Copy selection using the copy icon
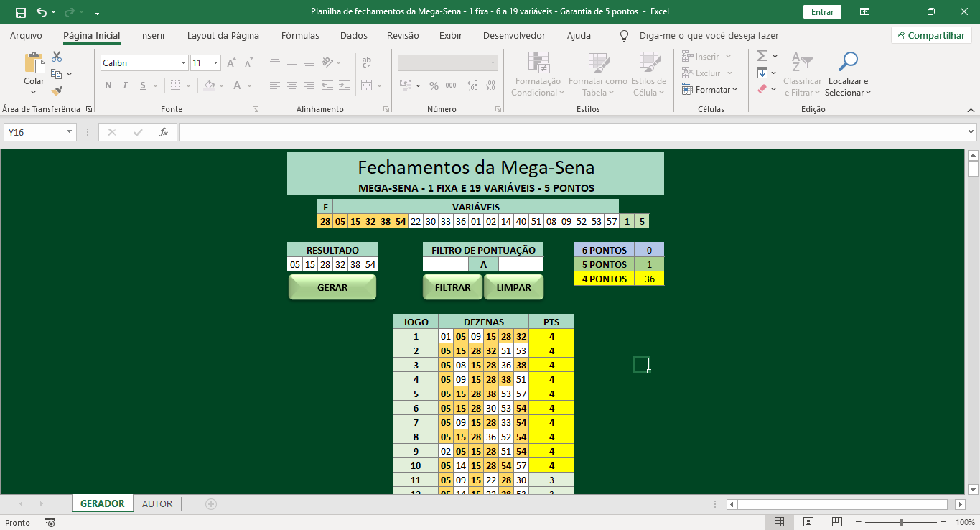The height and width of the screenshot is (530, 980). point(57,74)
